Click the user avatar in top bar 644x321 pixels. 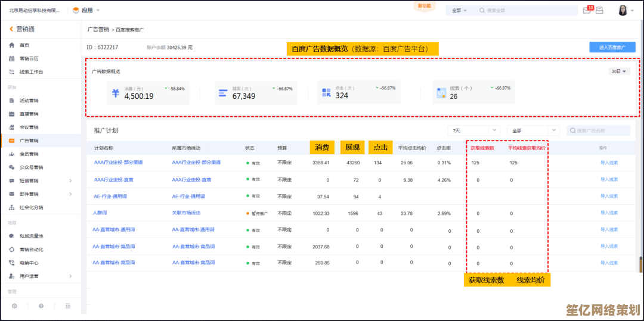[x=623, y=10]
